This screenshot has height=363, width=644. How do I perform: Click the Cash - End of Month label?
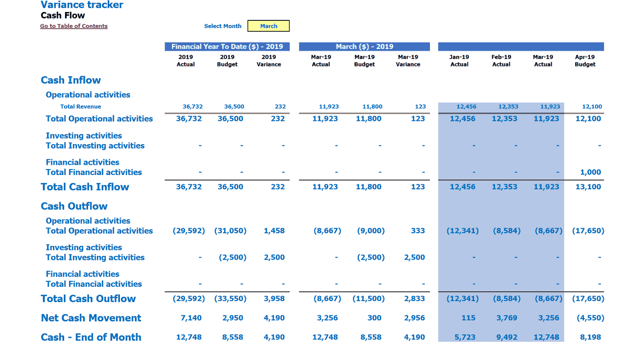tap(91, 338)
